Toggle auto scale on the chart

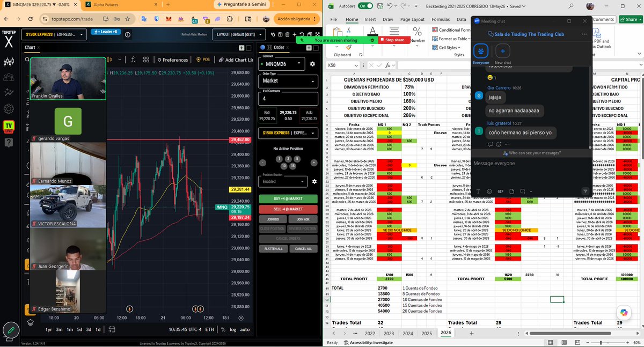coord(245,329)
